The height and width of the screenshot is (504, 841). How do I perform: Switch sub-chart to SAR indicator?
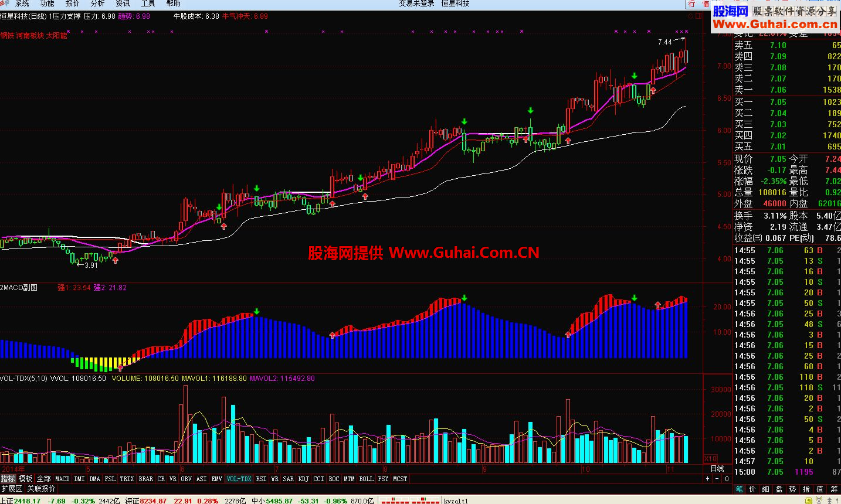[x=288, y=479]
